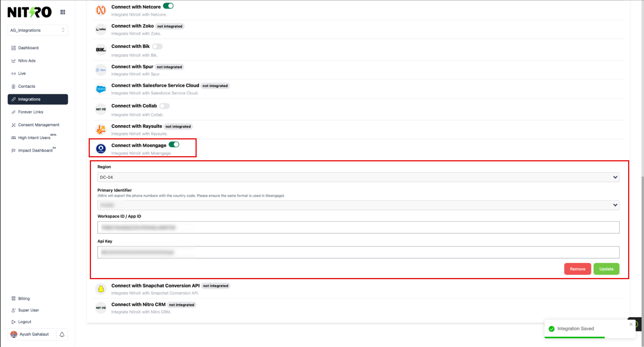Click Raysuite not integrated badge

pos(178,126)
